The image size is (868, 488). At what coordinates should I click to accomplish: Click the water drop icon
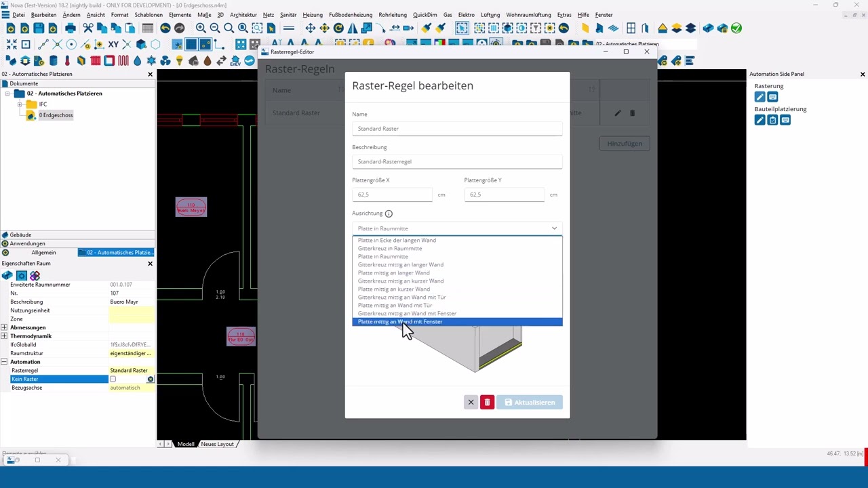point(138,61)
